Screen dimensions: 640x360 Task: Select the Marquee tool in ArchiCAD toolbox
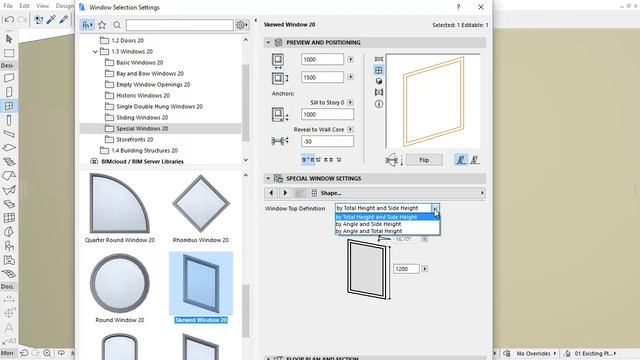(9, 53)
